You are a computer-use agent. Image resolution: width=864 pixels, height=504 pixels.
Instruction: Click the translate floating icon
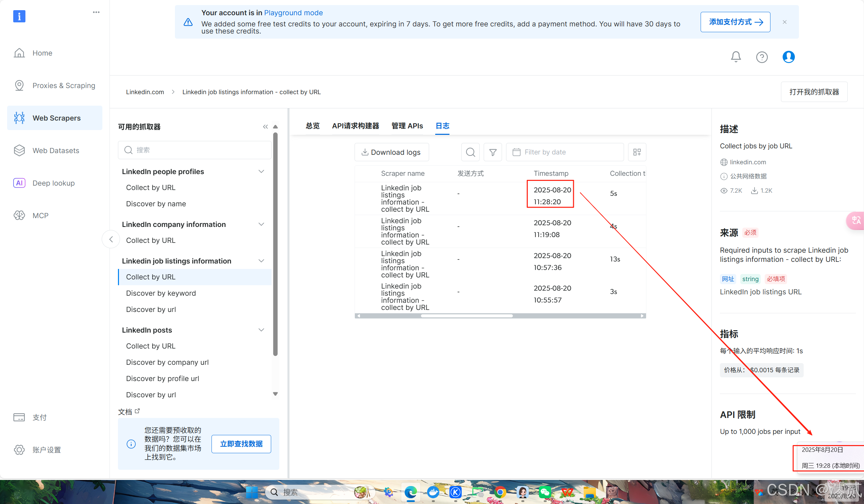pos(856,220)
